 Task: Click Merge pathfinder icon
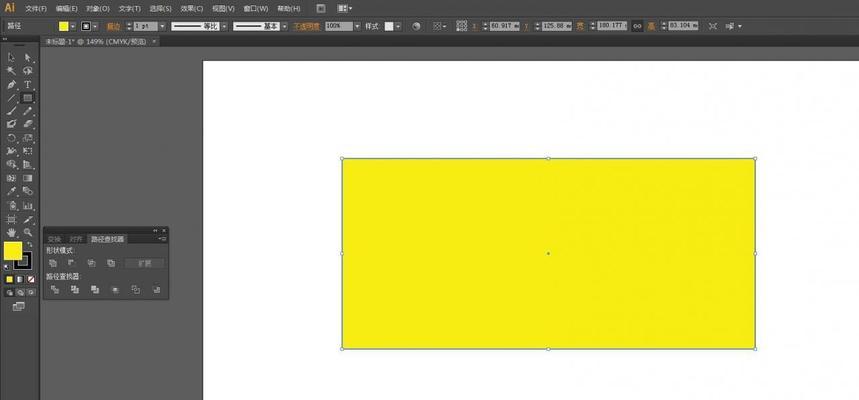[95, 289]
